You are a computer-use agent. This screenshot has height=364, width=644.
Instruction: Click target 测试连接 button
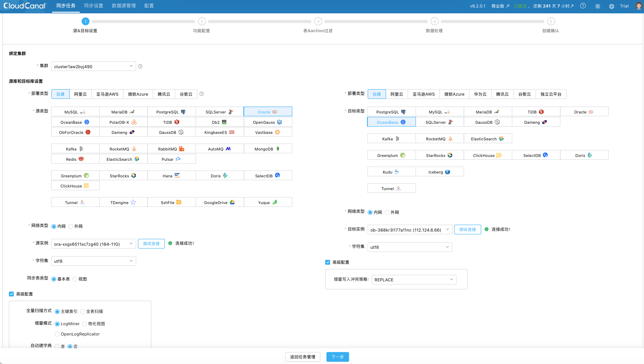(467, 229)
